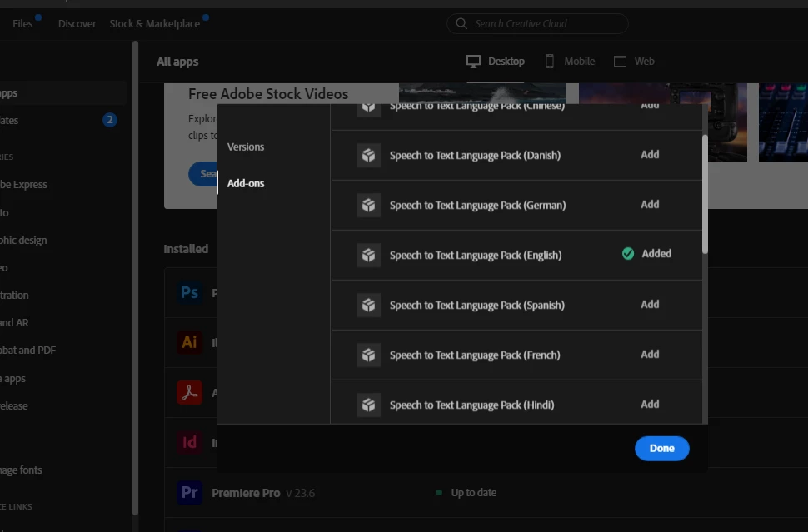Select the Add-ons section
This screenshot has height=532, width=808.
(x=246, y=183)
